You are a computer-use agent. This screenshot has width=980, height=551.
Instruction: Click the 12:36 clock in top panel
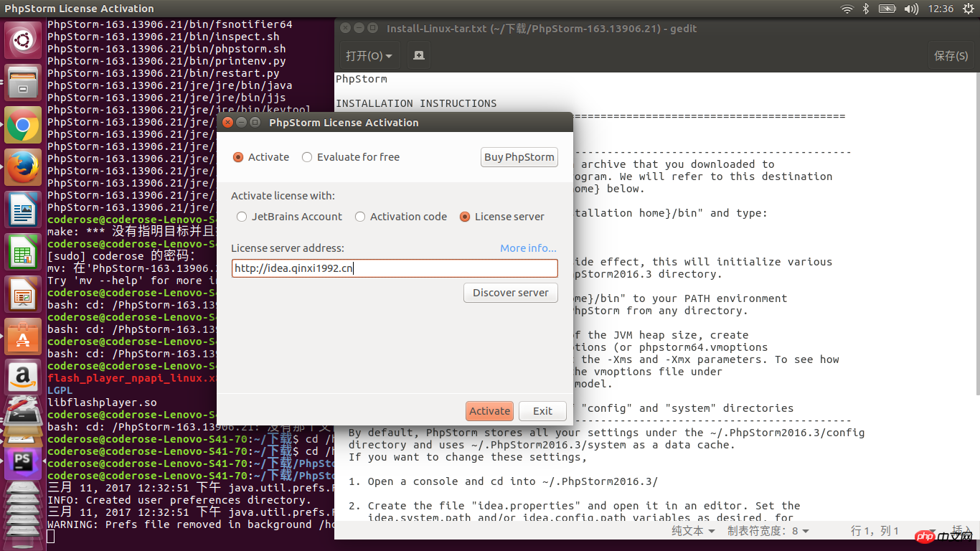(941, 9)
